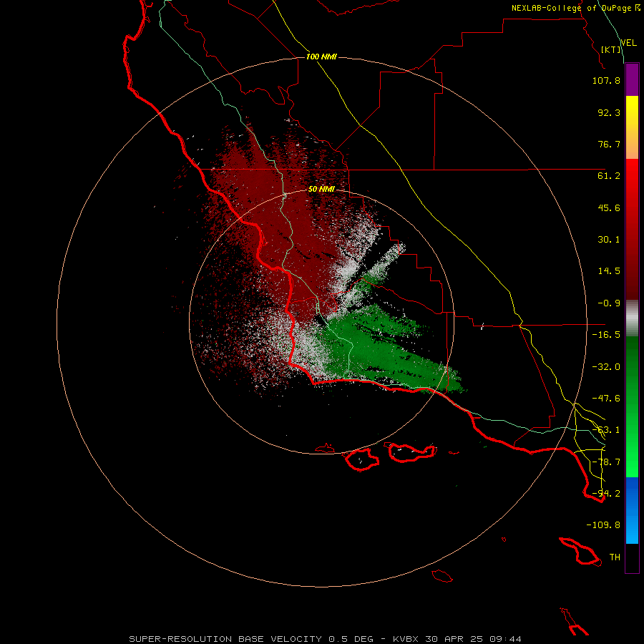Image resolution: width=644 pixels, height=644 pixels.
Task: Click the -0.9 velocity scale value
Action: coord(609,303)
